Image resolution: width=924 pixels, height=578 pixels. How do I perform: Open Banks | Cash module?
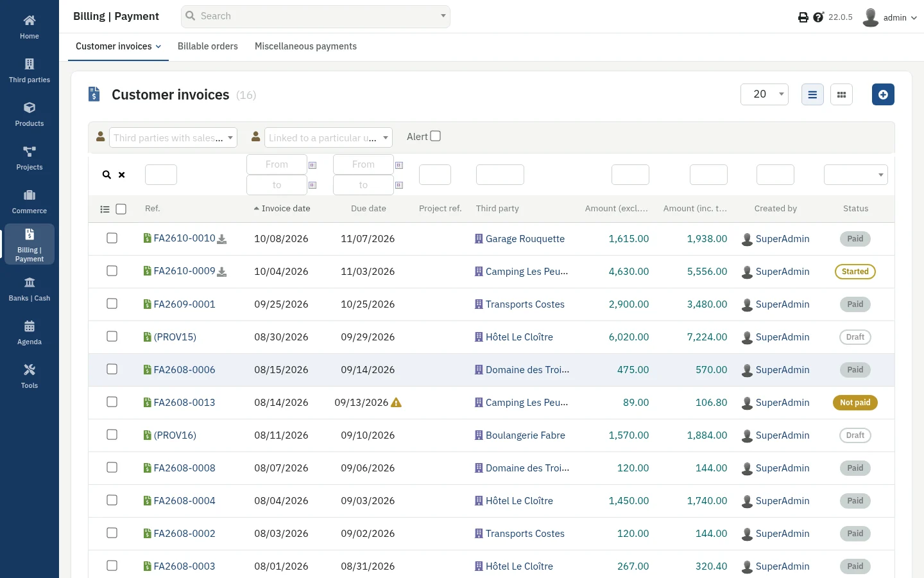coord(30,289)
